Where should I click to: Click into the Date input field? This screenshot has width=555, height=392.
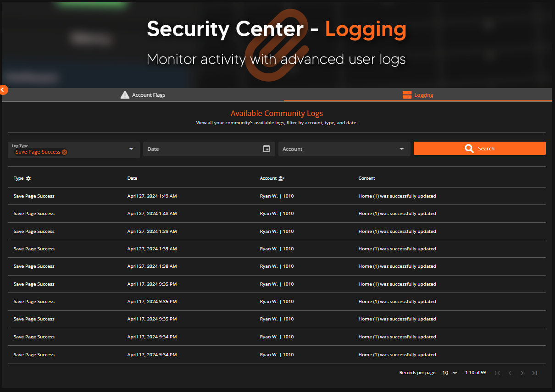202,149
